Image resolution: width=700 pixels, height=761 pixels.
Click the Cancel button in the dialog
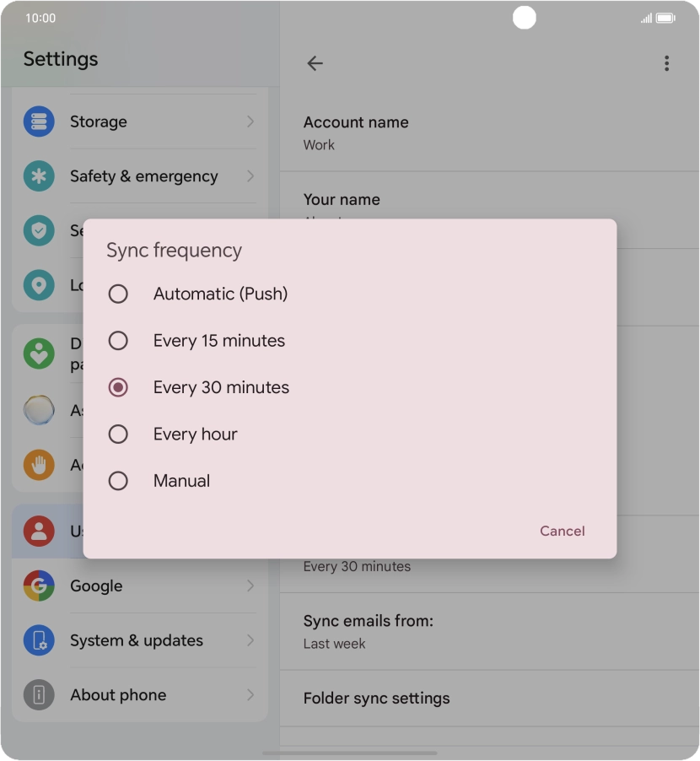click(562, 531)
